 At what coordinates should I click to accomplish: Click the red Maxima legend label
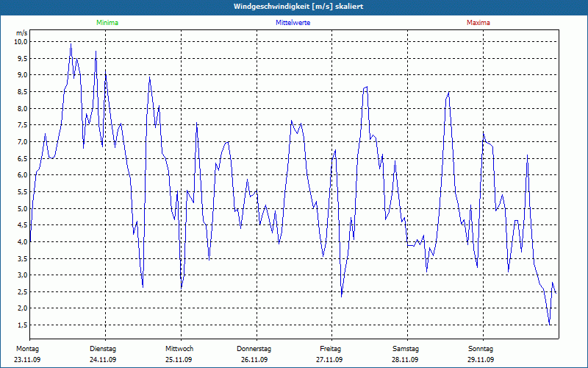pyautogui.click(x=478, y=23)
